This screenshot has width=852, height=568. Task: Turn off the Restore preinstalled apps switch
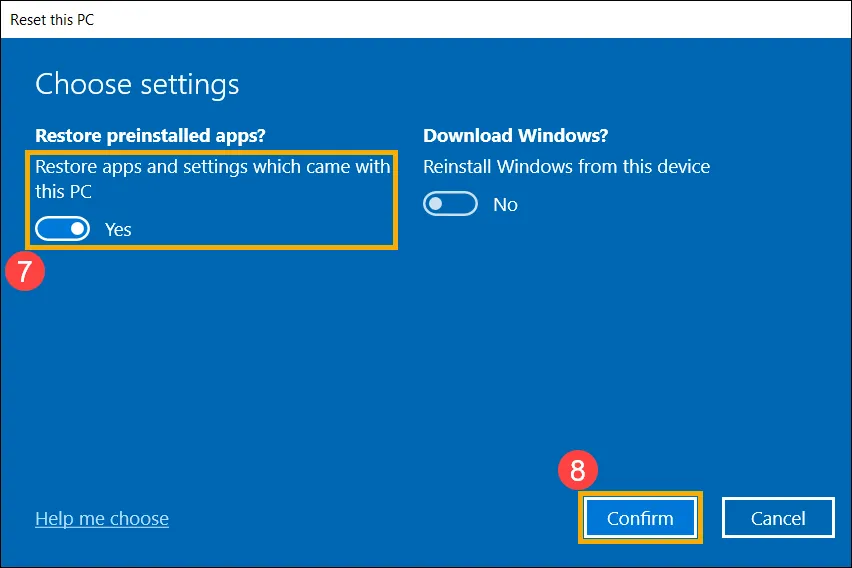pos(62,229)
